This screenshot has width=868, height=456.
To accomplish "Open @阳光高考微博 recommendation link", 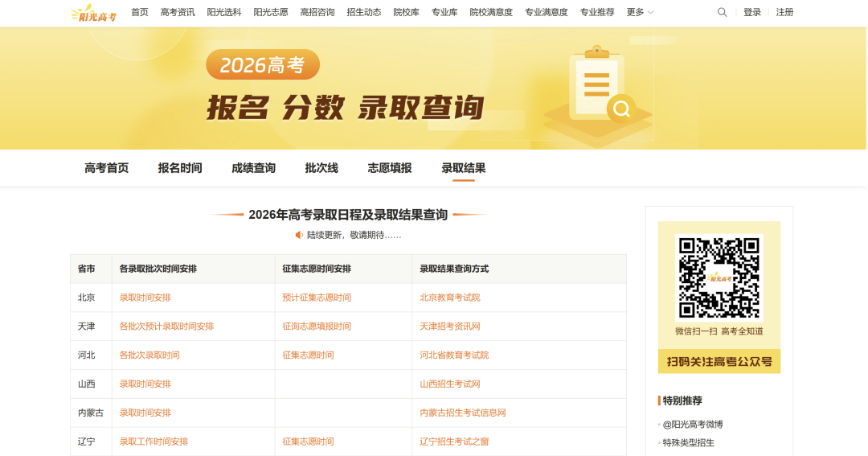I will point(693,425).
